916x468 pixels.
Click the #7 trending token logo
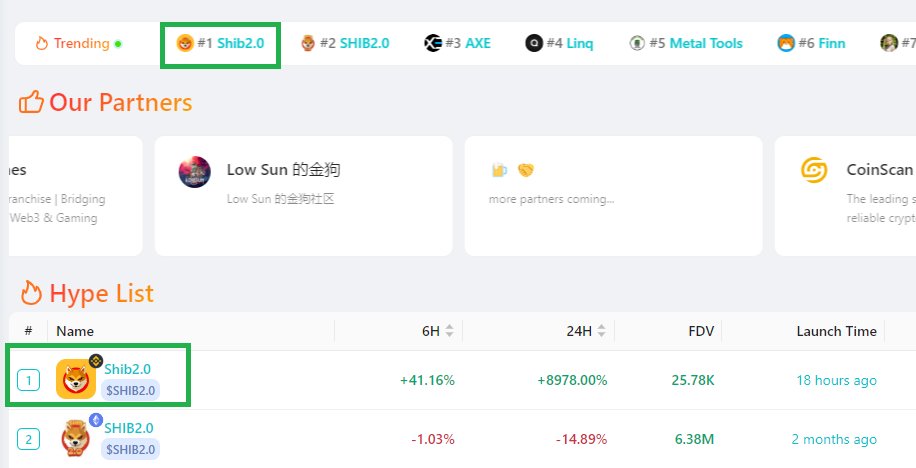(889, 43)
